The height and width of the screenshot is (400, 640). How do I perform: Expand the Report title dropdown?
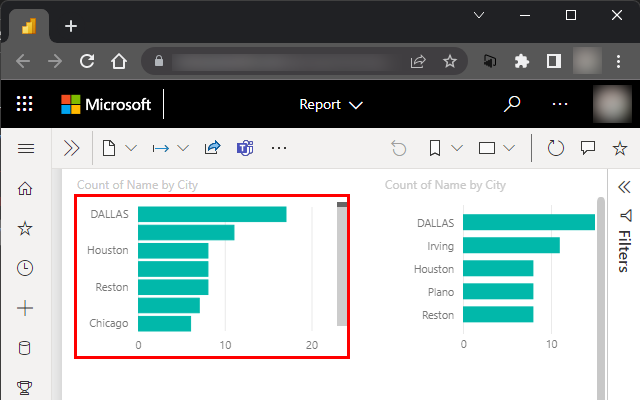pos(331,104)
